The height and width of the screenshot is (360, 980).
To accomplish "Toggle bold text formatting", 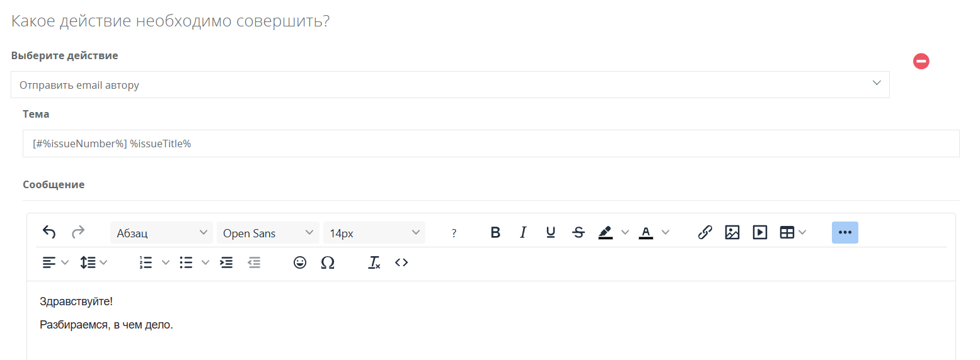I will 495,232.
